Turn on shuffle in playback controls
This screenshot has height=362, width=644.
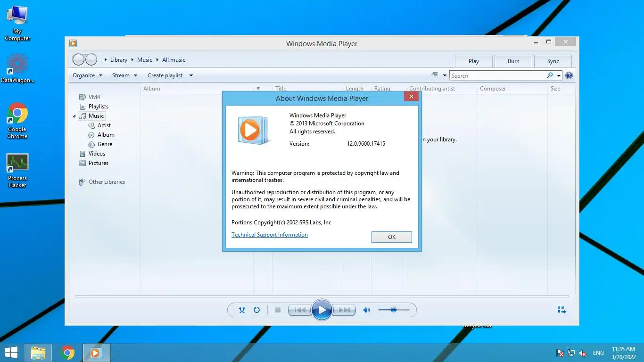[242, 310]
